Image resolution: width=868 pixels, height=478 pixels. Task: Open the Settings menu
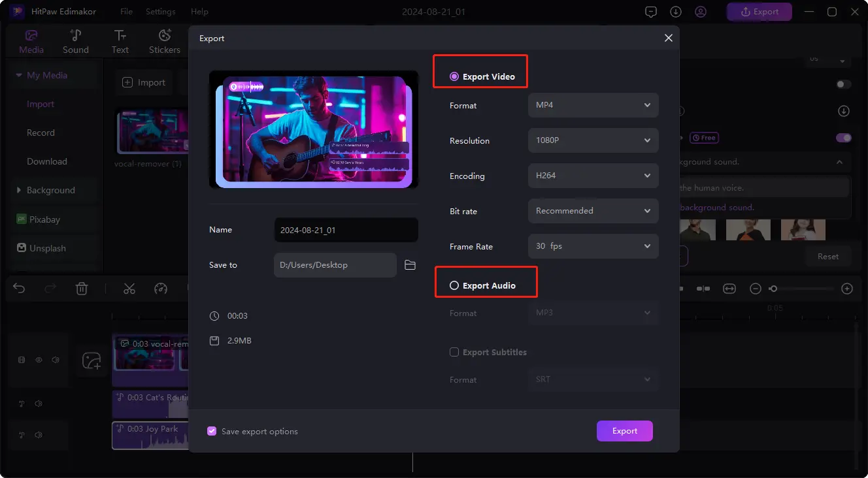pos(160,12)
